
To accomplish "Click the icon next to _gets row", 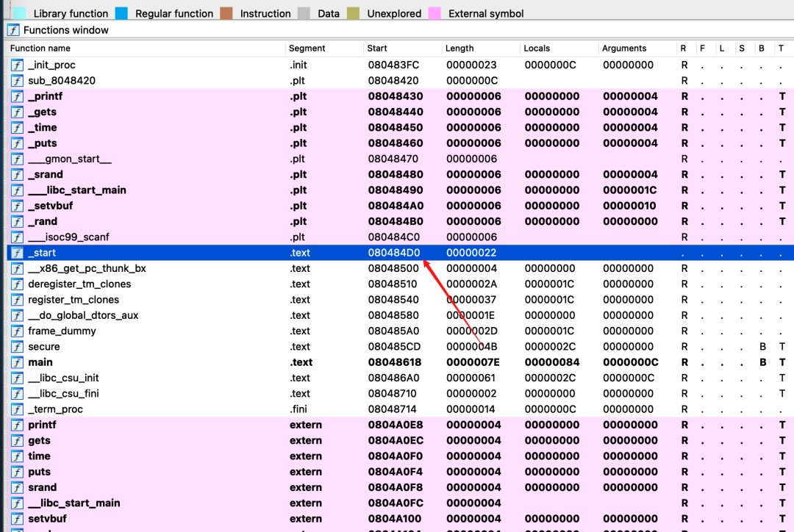I will [x=17, y=112].
